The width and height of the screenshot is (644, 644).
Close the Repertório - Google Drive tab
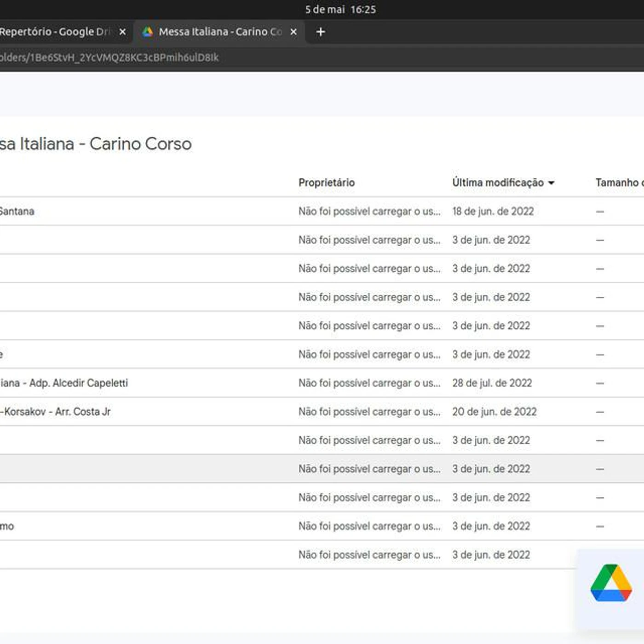click(x=122, y=32)
